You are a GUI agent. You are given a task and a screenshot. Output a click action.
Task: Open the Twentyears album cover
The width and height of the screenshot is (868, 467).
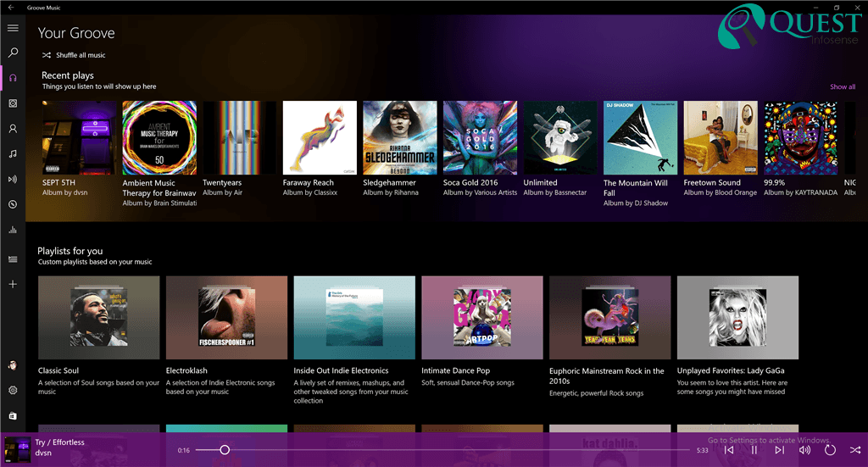tap(240, 138)
